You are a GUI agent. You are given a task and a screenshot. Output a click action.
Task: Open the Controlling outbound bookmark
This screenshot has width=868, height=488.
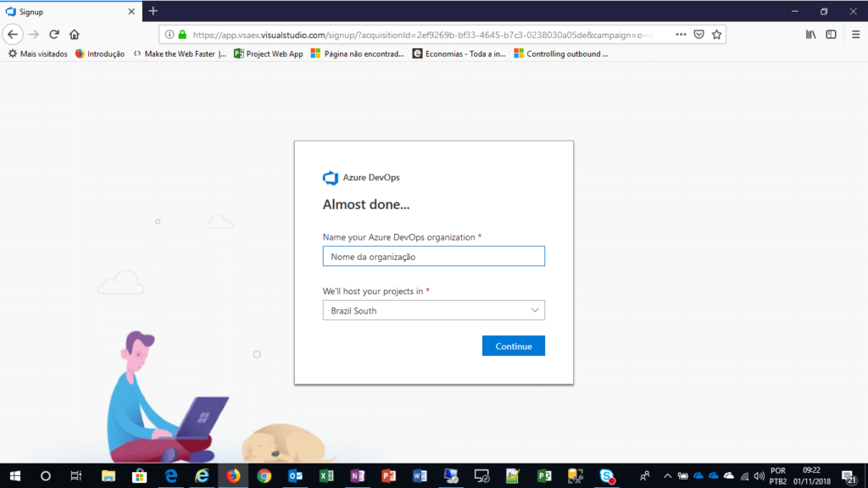click(x=561, y=53)
